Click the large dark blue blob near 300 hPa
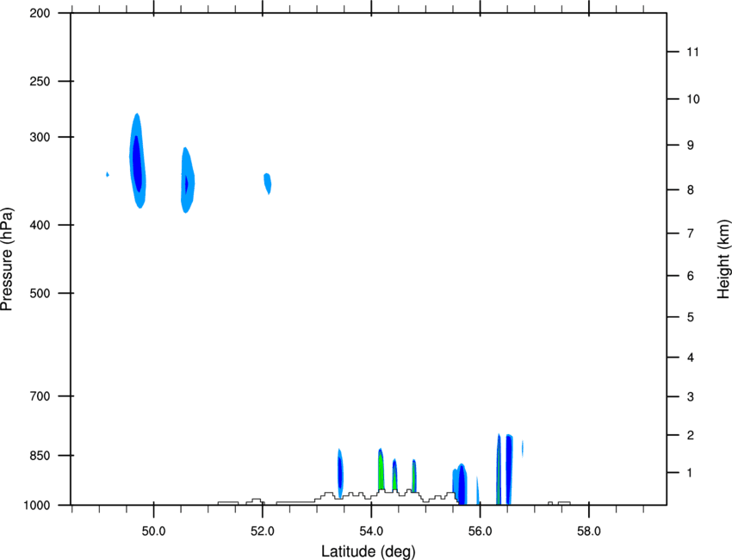732x560 pixels. click(x=137, y=160)
